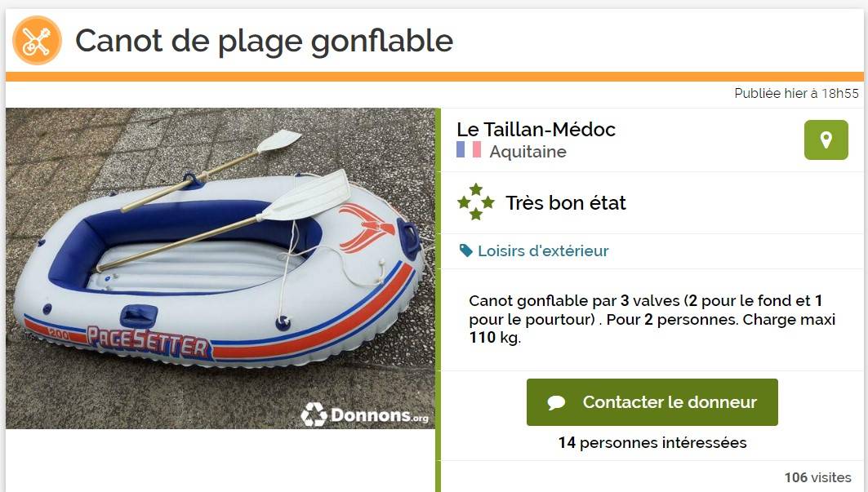This screenshot has width=868, height=492.
Task: Click the tag icon beside Loisirs d'extérieur
Action: pyautogui.click(x=466, y=251)
